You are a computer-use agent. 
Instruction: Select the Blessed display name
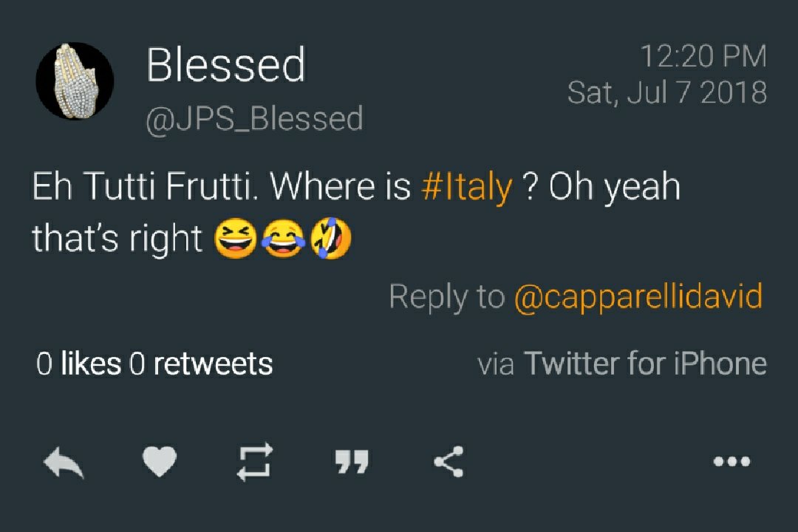(x=225, y=65)
